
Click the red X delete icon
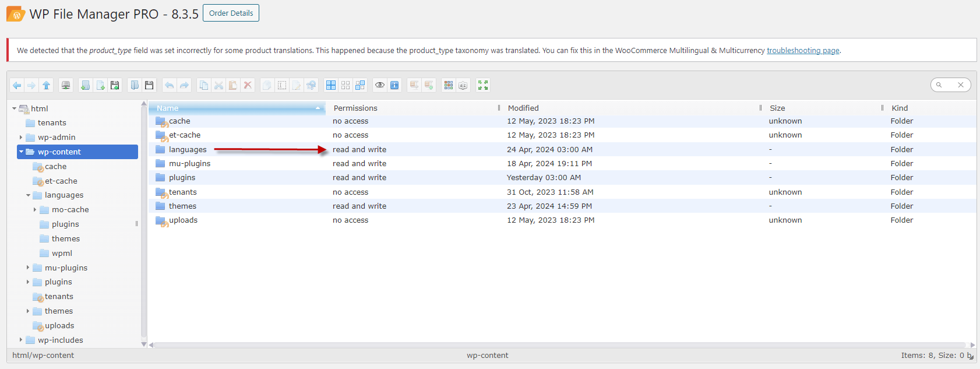coord(248,85)
